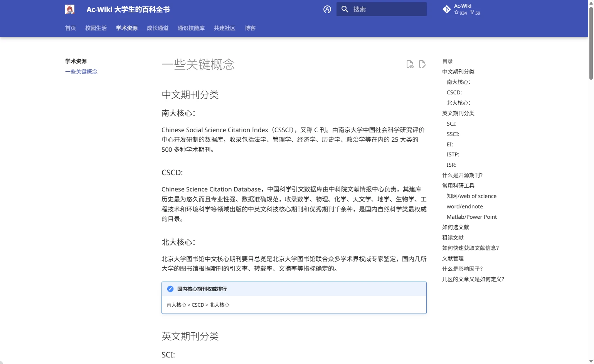This screenshot has width=594, height=364.
Task: Switch to the 校园生活 tab
Action: click(x=96, y=28)
